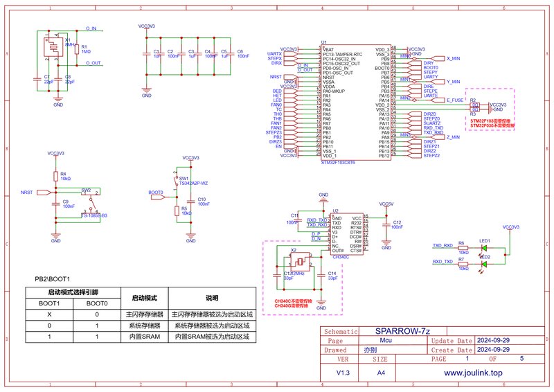This screenshot has height=392, width=554.
Task: Click the CH340C part label
Action: (x=341, y=257)
